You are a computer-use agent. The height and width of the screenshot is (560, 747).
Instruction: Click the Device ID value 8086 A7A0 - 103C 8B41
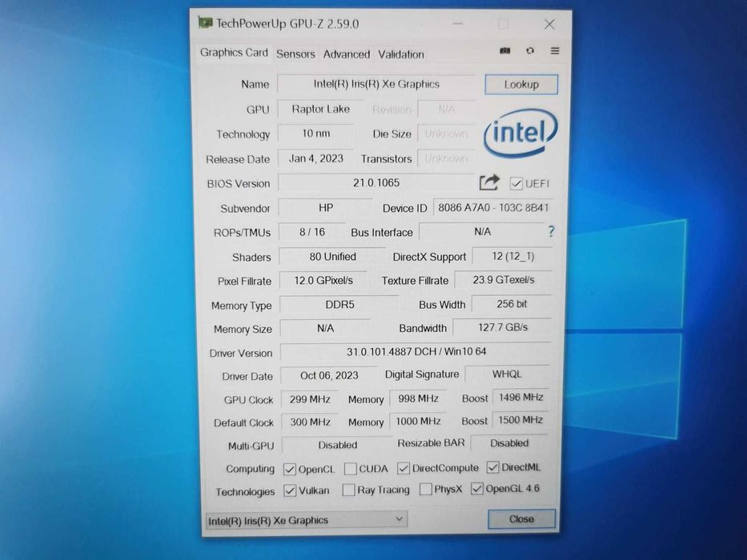coord(493,208)
